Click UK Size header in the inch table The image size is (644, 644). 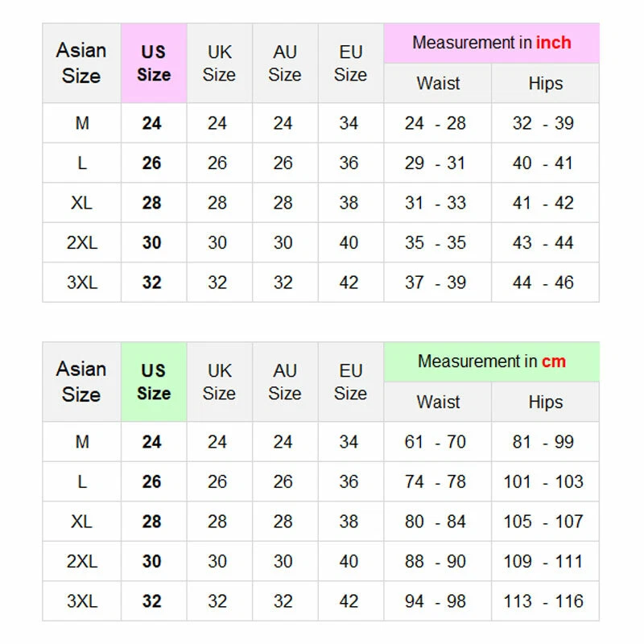tap(219, 64)
